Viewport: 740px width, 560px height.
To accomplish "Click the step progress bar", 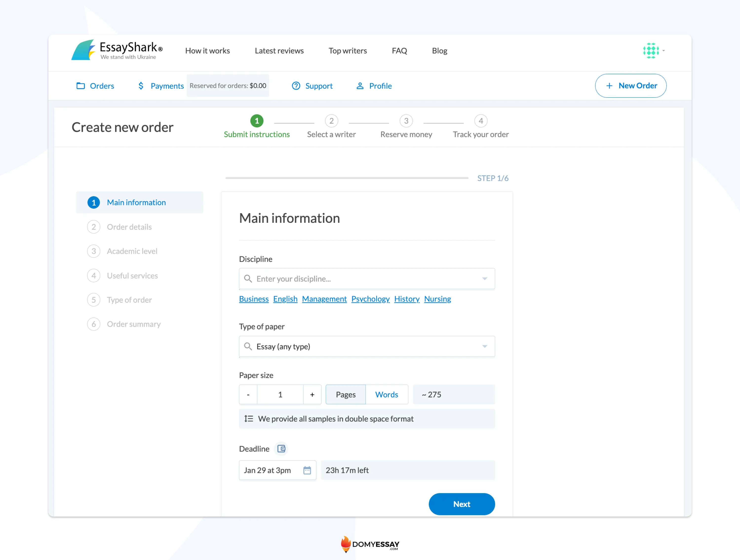I will tap(347, 178).
